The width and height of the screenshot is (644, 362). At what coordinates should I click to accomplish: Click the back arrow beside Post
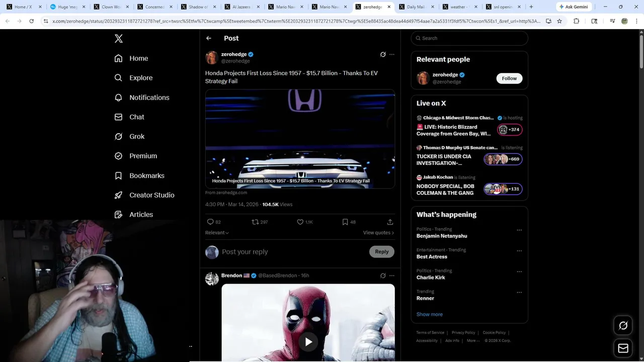pyautogui.click(x=209, y=38)
